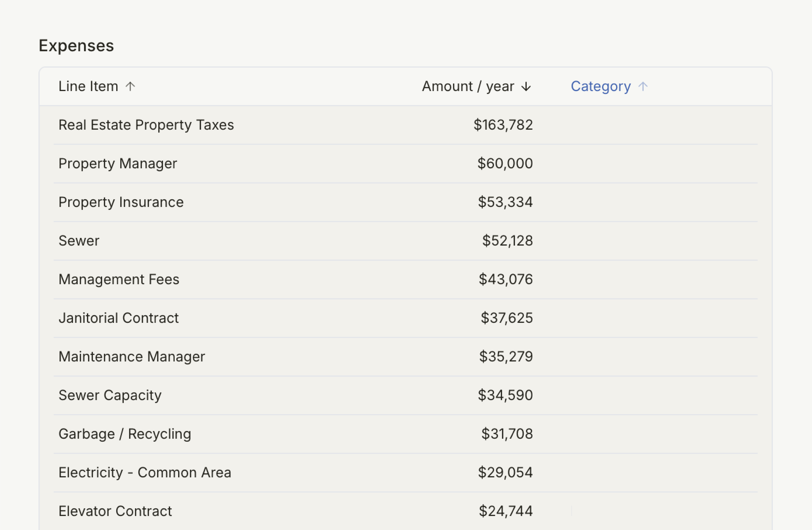
Task: Click the Property Insurance line item
Action: click(x=121, y=202)
